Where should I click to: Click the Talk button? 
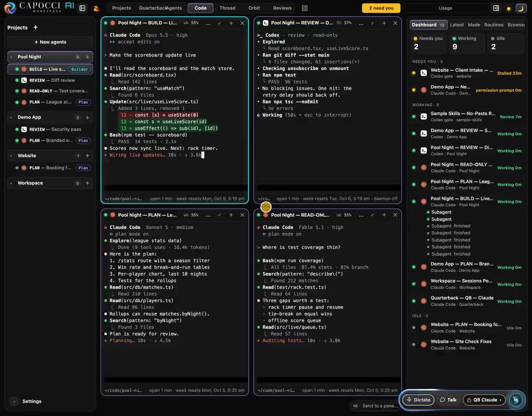point(448,400)
